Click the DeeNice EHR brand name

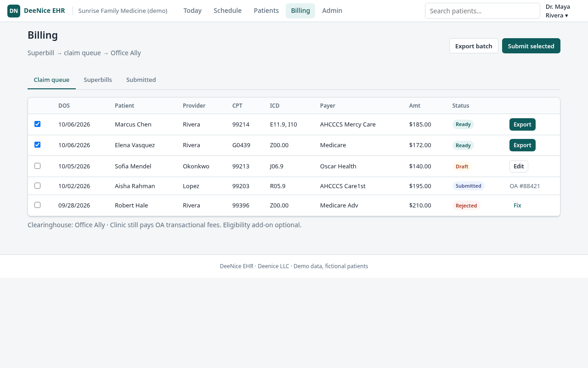[x=45, y=11]
